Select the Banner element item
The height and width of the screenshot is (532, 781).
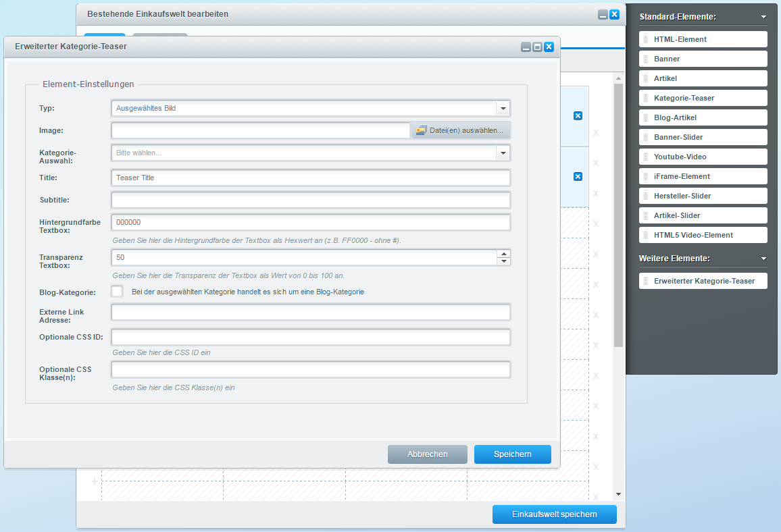pos(703,59)
